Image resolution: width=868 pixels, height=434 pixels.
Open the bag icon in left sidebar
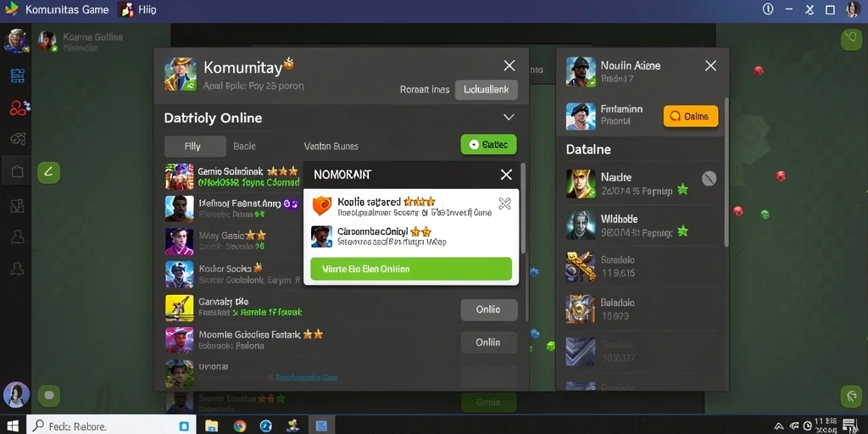17,172
